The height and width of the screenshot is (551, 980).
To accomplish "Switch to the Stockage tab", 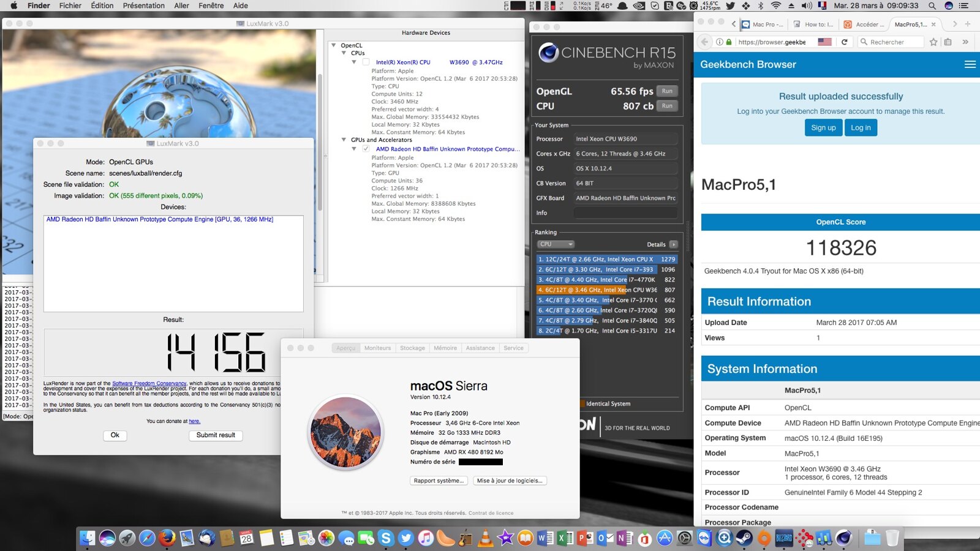I will click(x=412, y=348).
